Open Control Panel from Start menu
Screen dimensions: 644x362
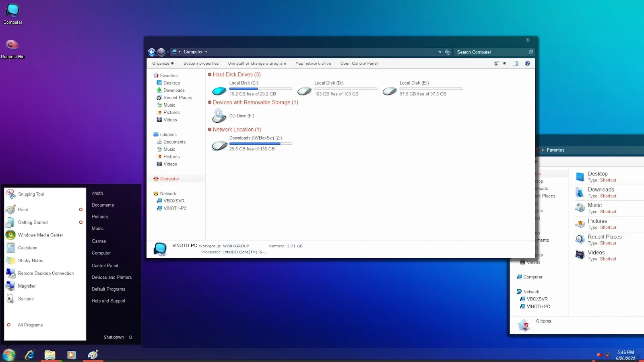pos(105,266)
